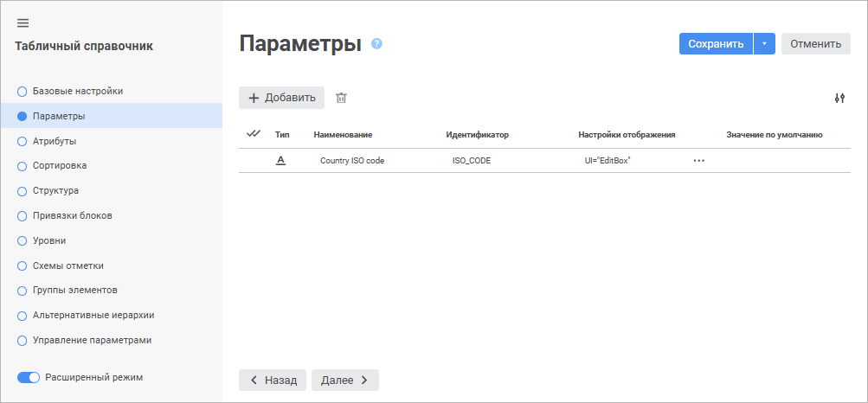Click the Country ISO code name cell

click(x=352, y=161)
